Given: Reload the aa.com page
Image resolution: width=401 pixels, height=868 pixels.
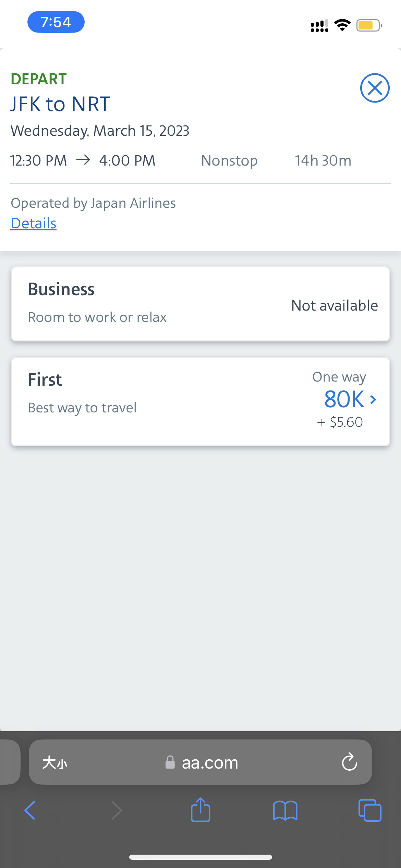Looking at the screenshot, I should pyautogui.click(x=349, y=762).
